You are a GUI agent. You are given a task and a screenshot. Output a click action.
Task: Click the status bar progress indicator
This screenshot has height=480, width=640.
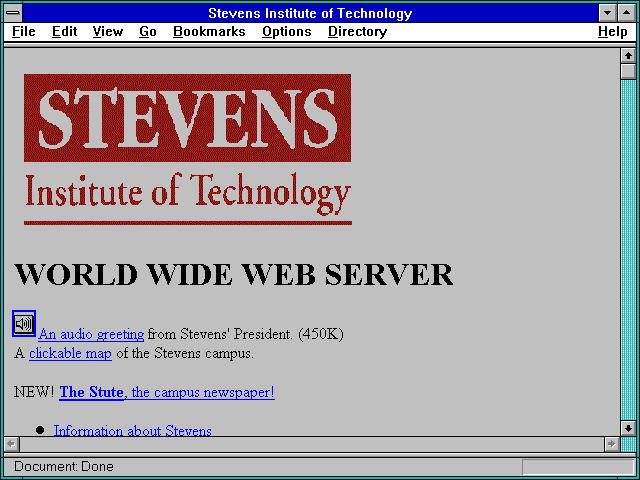tap(578, 467)
